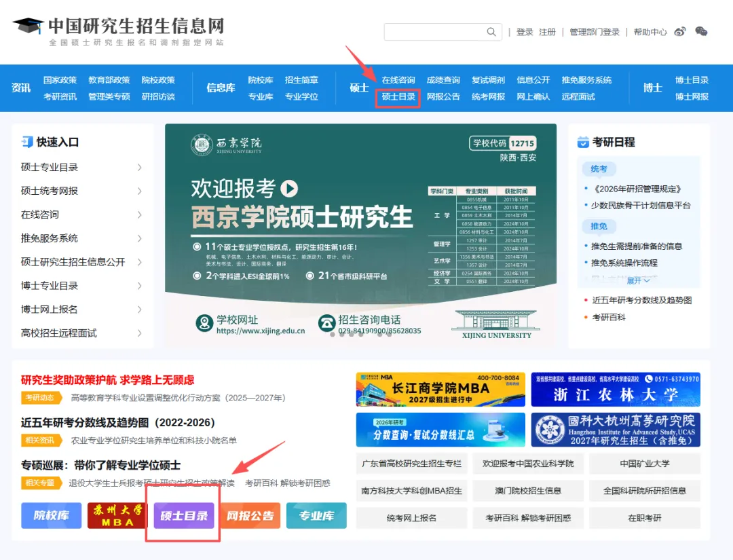Expand 博士专业目录 chevron in quick entry
The width and height of the screenshot is (733, 560).
(x=139, y=286)
